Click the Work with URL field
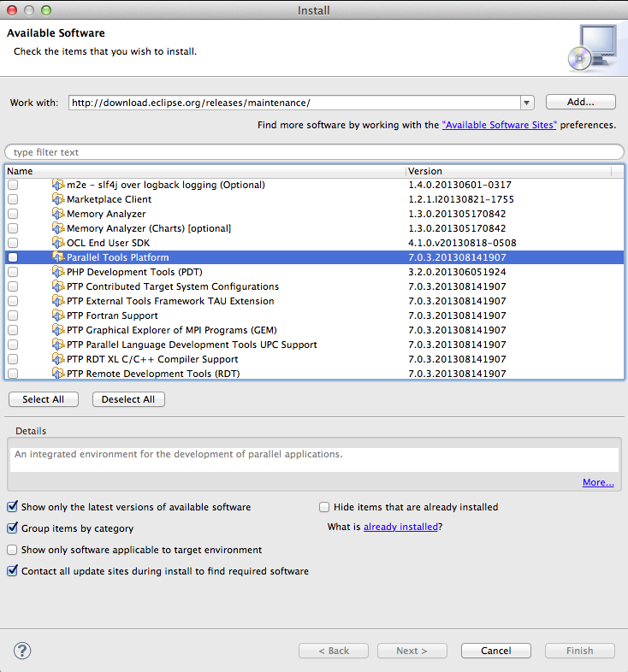628x672 pixels. (x=294, y=103)
